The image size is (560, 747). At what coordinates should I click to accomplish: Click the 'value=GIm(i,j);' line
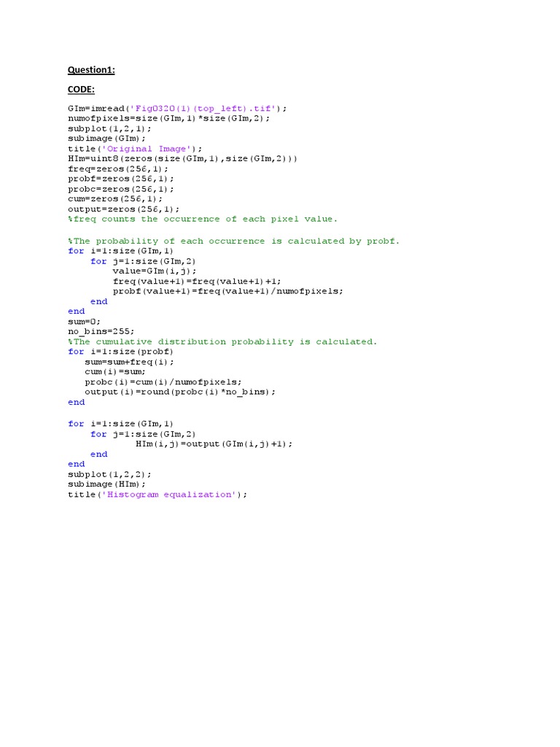(x=155, y=271)
